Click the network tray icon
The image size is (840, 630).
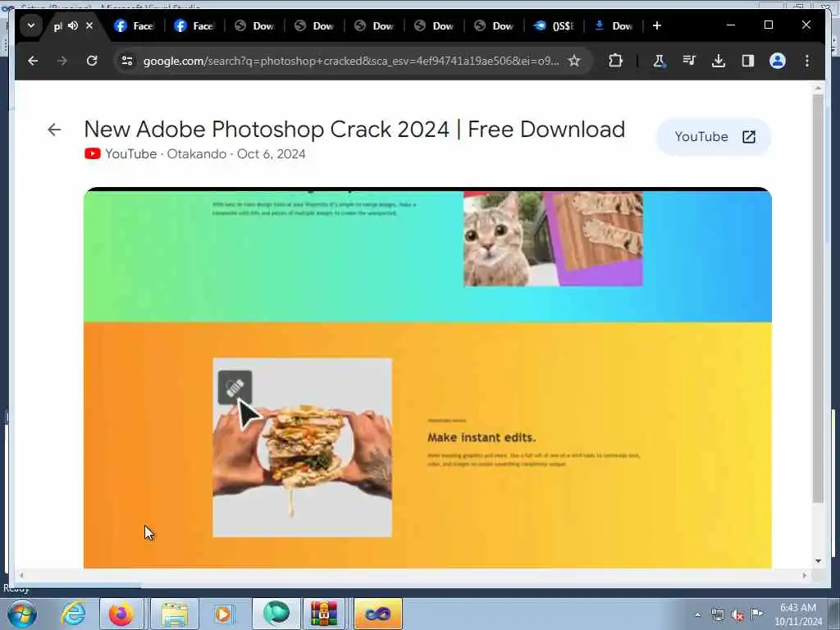[x=717, y=615]
